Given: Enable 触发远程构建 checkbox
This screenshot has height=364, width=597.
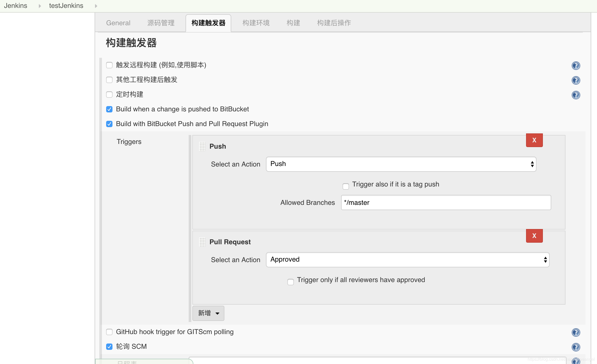Looking at the screenshot, I should coord(109,65).
